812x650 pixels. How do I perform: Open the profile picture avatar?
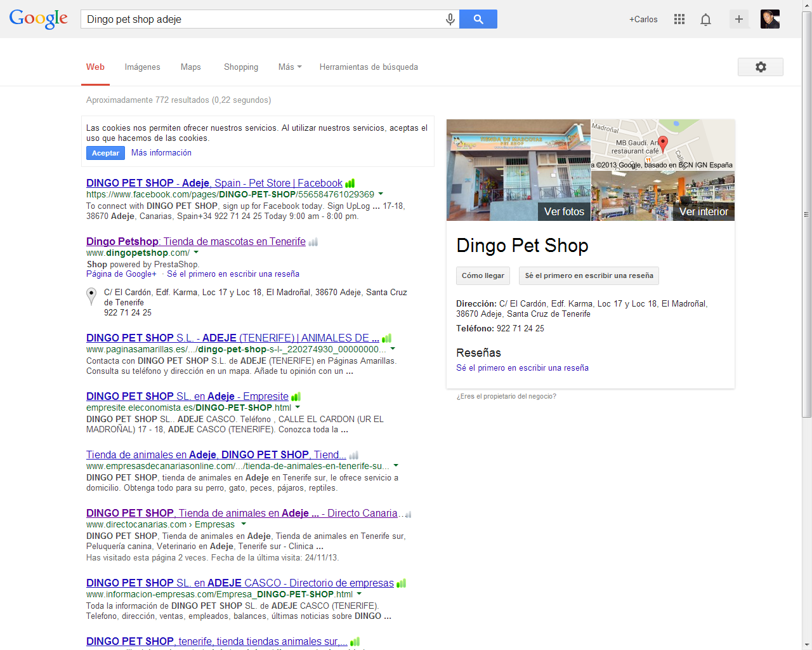(769, 19)
